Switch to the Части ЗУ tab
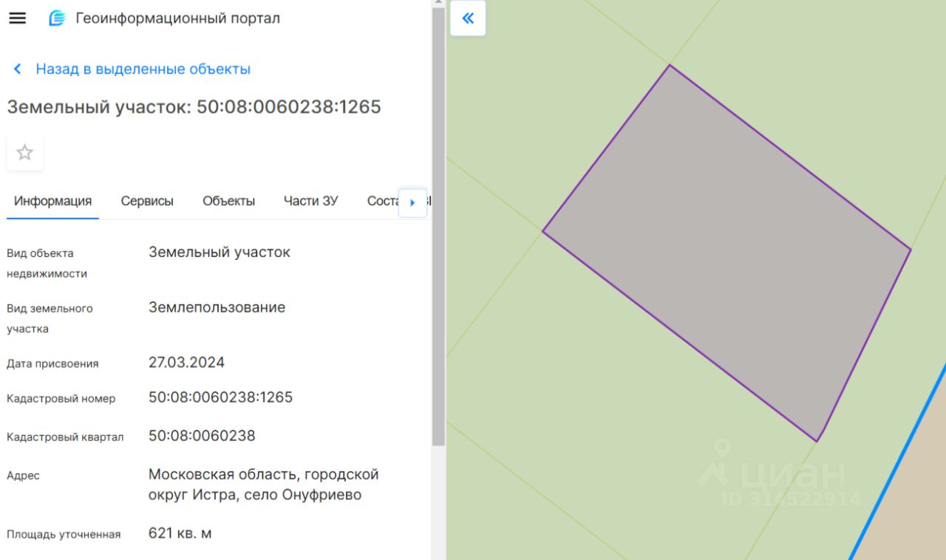 tap(310, 201)
